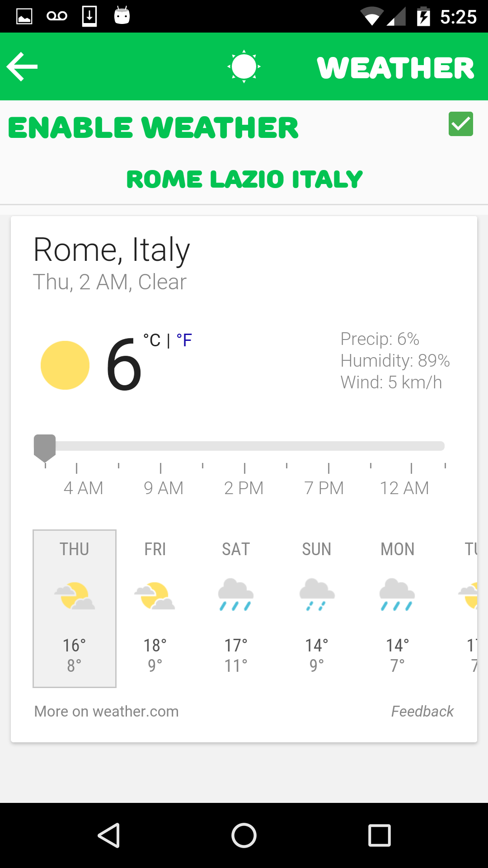Open More on weather.com link
This screenshot has height=868, width=488.
tap(107, 711)
